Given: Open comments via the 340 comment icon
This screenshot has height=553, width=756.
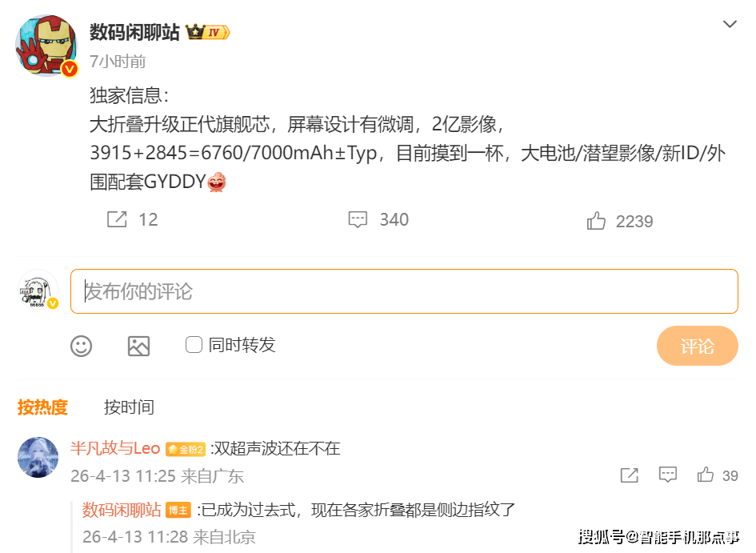Looking at the screenshot, I should [x=358, y=219].
